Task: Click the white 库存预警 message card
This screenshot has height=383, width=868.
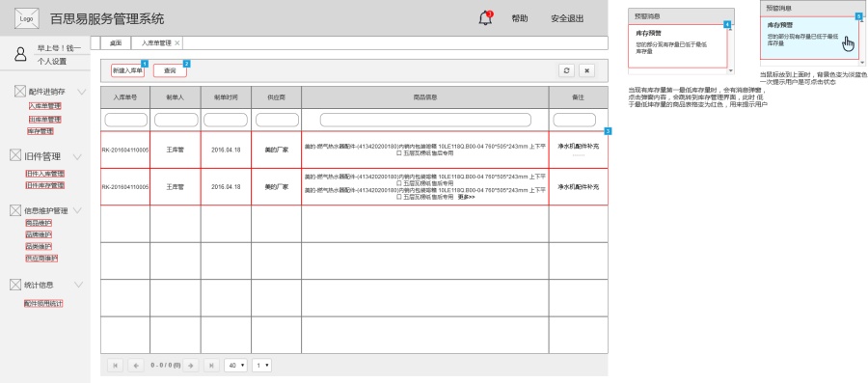Action: point(678,46)
